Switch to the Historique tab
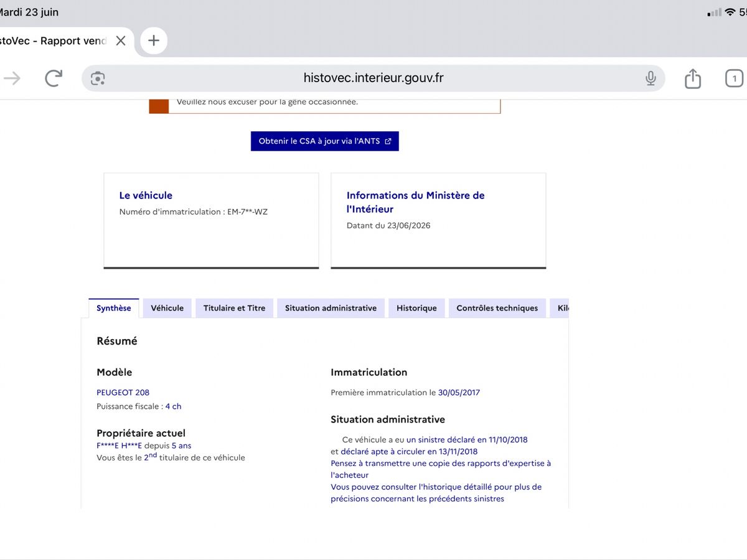 (x=416, y=308)
